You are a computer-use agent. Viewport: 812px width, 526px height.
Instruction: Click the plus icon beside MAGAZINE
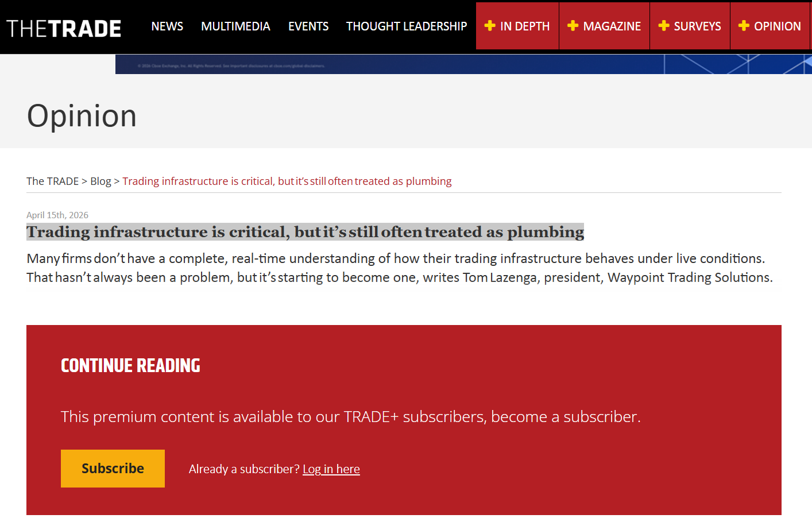click(x=573, y=26)
